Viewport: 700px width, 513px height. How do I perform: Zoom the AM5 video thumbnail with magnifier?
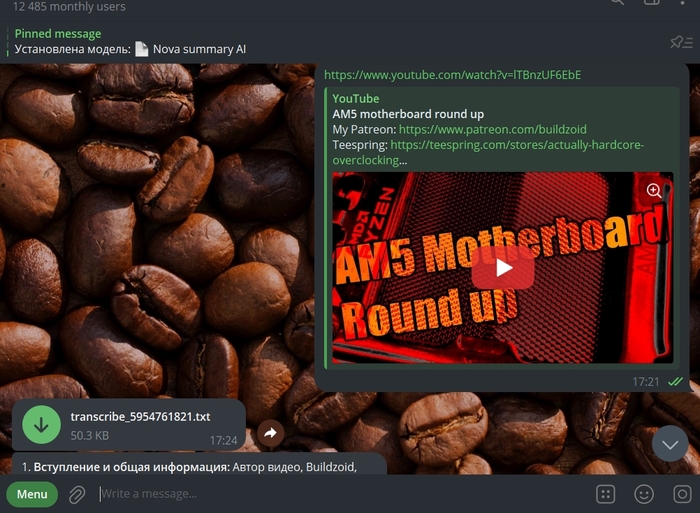[654, 190]
